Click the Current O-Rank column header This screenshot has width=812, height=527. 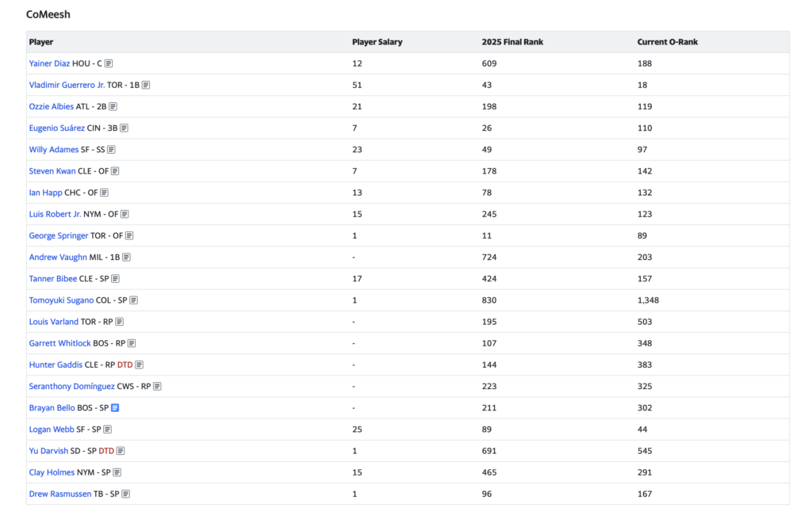click(x=667, y=42)
